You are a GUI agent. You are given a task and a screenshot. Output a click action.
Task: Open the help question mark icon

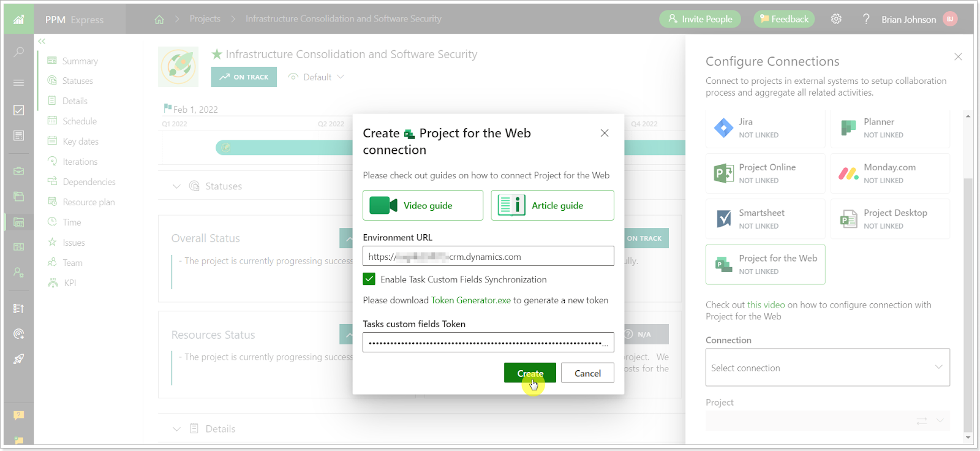[866, 19]
